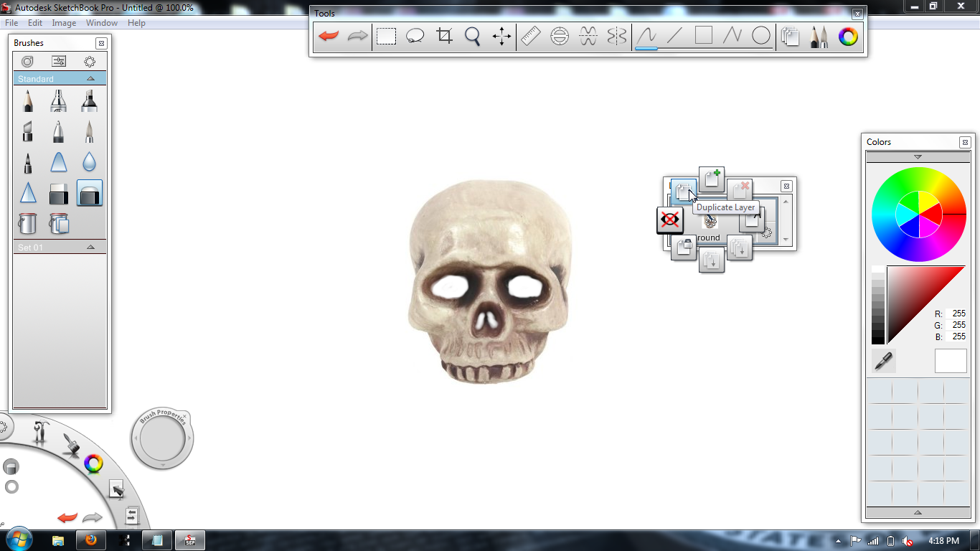Select the Rectangular marquee selection tool
Viewport: 980px width, 551px height.
pyautogui.click(x=387, y=36)
